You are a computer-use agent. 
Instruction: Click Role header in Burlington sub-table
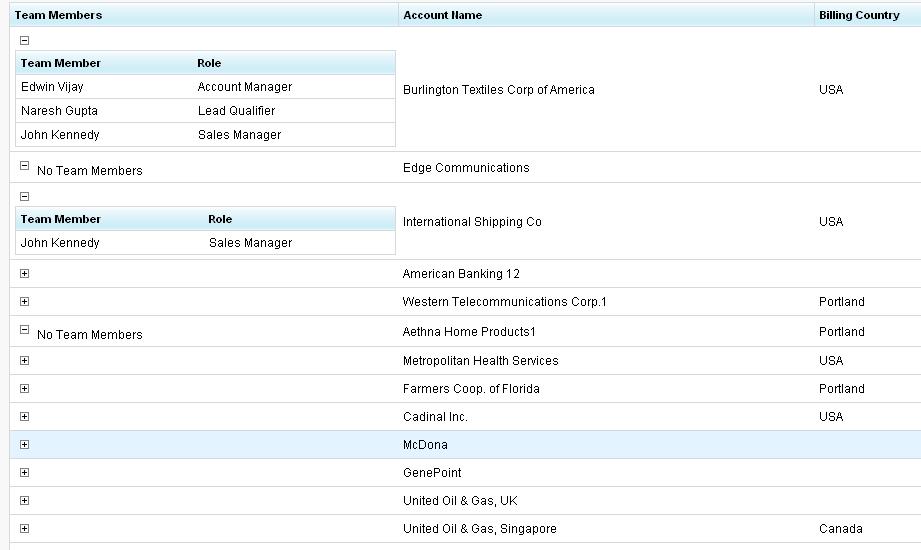tap(209, 63)
